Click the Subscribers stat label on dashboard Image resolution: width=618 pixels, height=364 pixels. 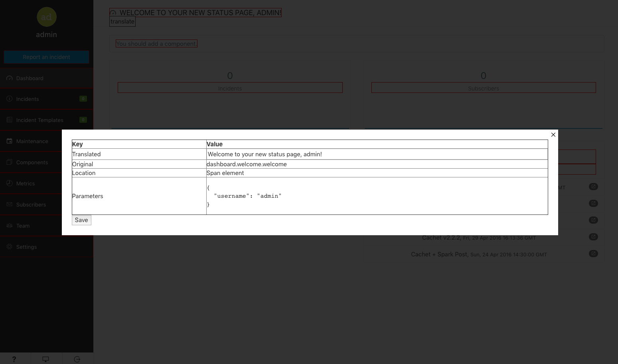(484, 89)
